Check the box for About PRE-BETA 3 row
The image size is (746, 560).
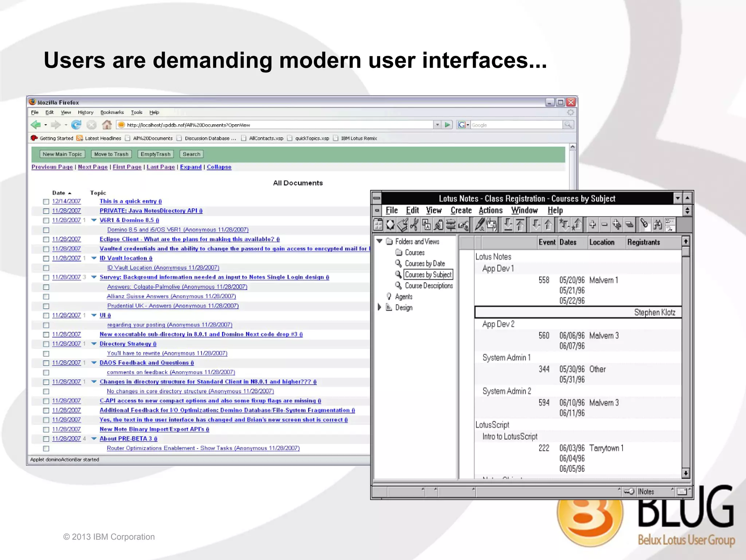tap(46, 439)
